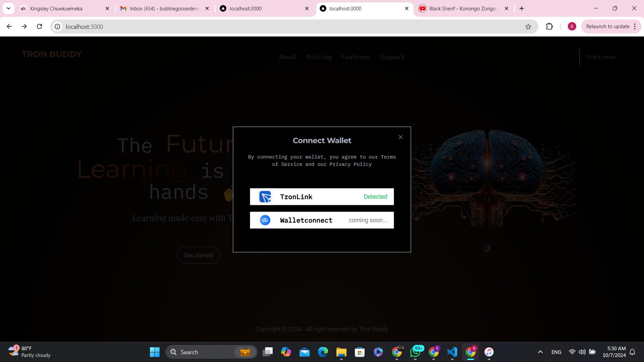Click the TronLink logo icon

pyautogui.click(x=265, y=197)
